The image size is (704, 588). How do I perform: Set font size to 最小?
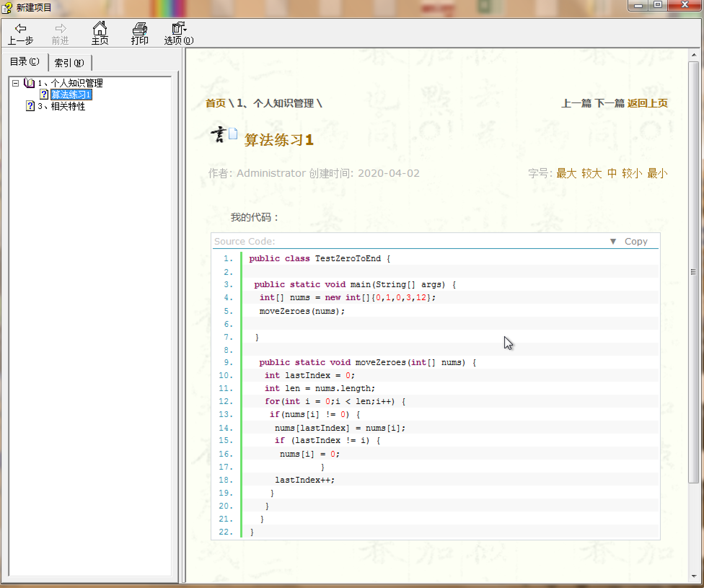(657, 174)
